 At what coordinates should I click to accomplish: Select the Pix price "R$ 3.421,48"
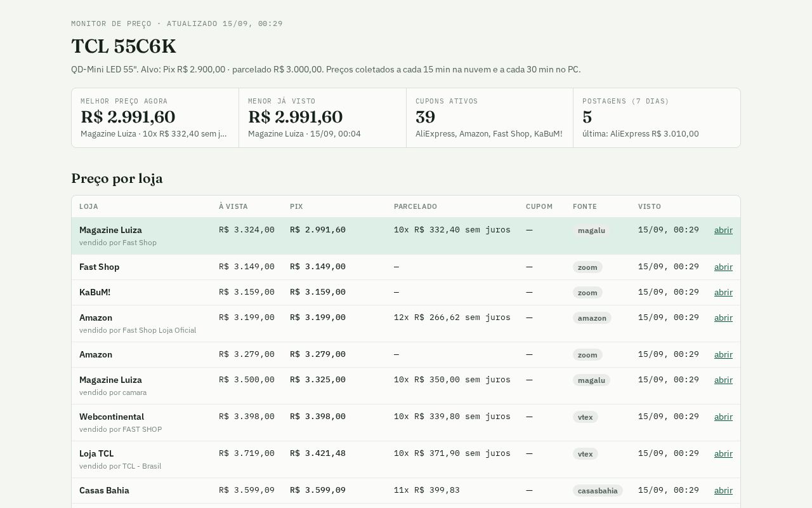point(318,453)
